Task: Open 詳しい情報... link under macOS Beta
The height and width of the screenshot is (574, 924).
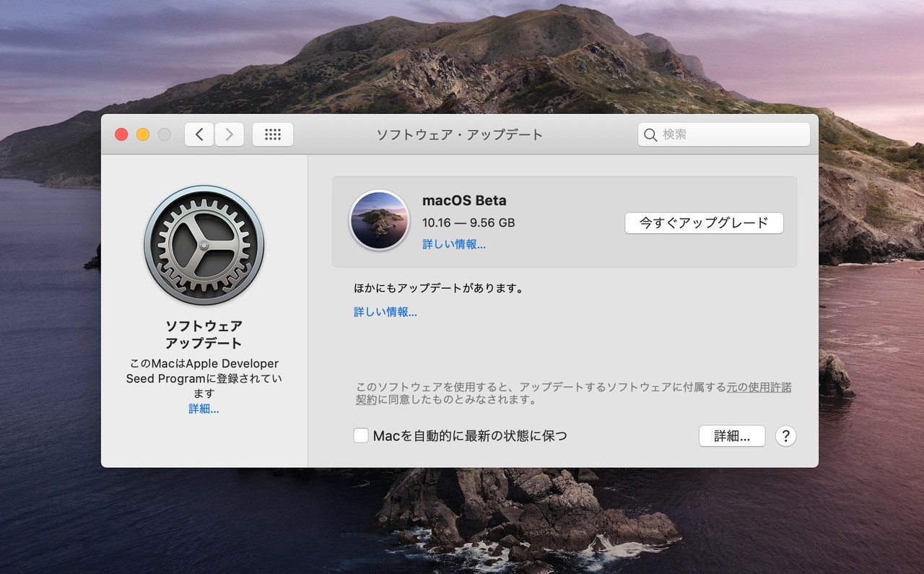Action: [x=454, y=245]
